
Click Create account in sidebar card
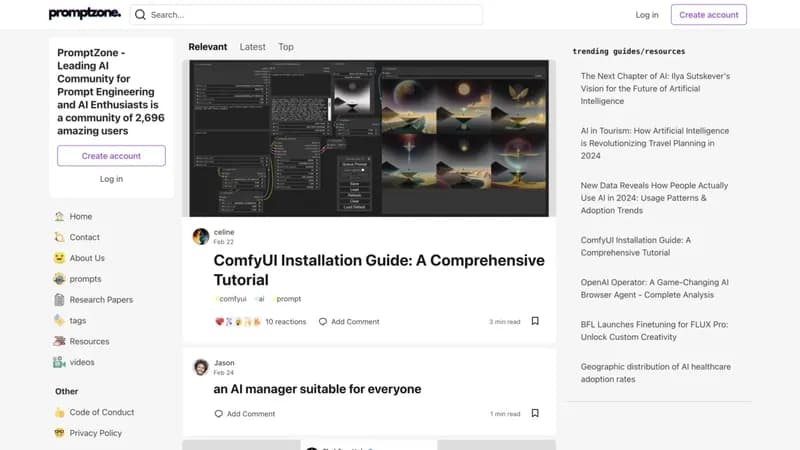tap(111, 156)
